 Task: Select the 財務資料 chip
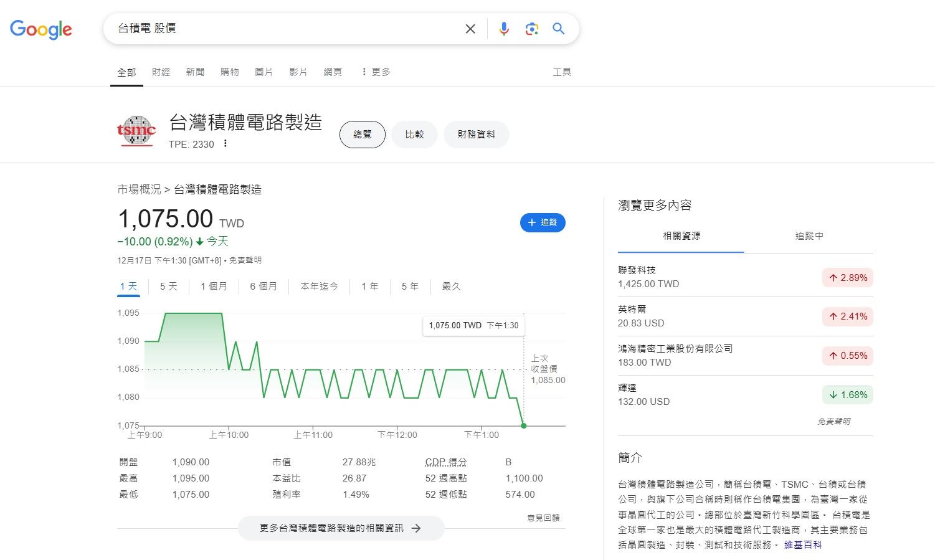point(477,135)
